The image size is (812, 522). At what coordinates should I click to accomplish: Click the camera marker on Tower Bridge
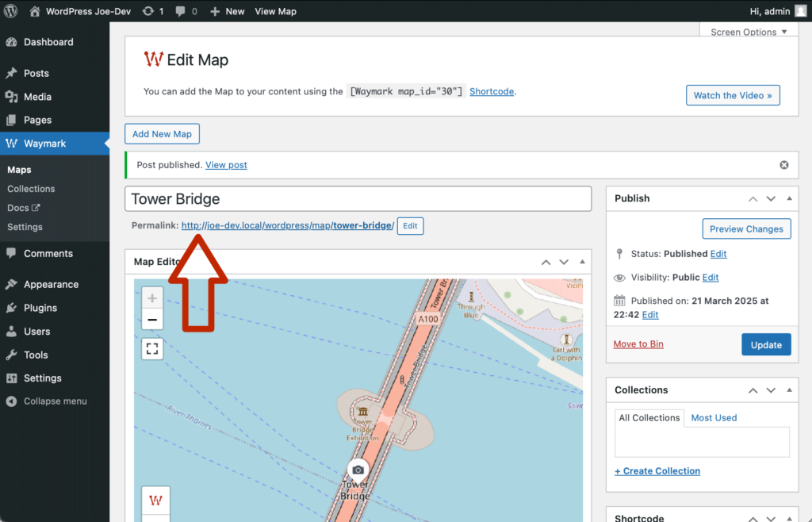coord(358,470)
